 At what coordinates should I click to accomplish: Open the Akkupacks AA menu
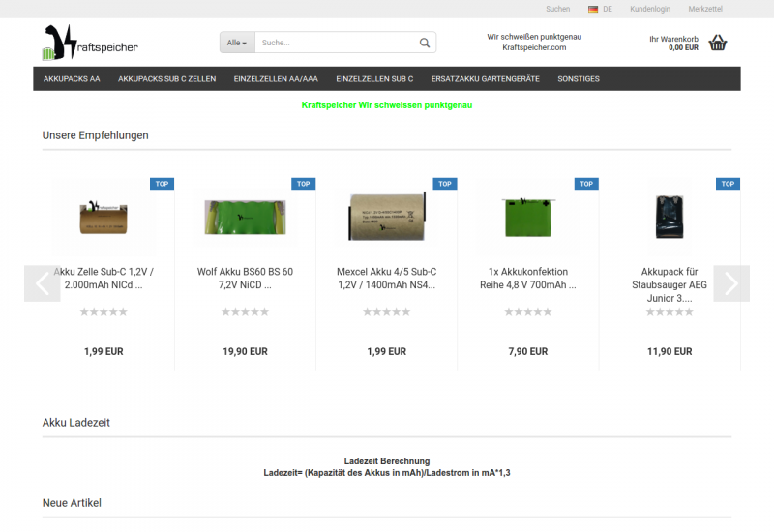click(x=72, y=78)
